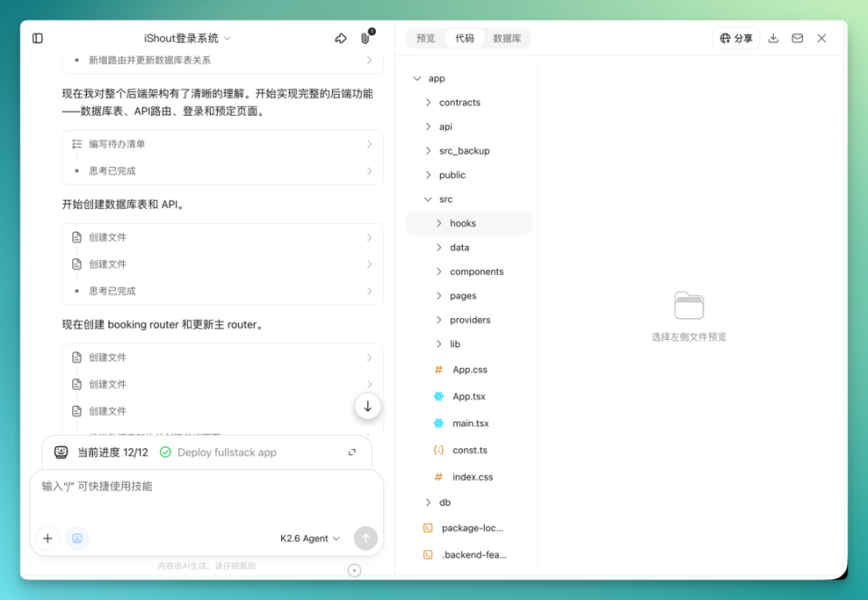Screen dimensions: 868x600
Task: Click the plus add attachment button
Action: tap(48, 538)
